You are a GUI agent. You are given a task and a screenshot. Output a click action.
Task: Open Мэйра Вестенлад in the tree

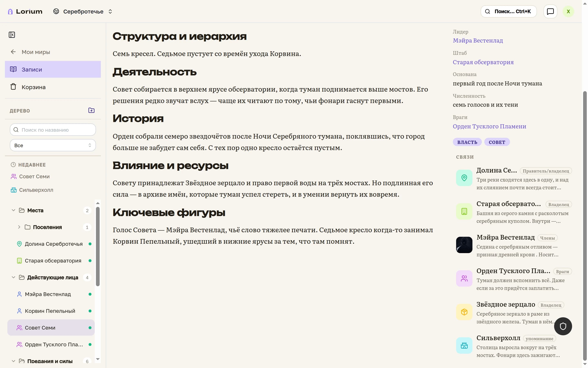[51, 294]
